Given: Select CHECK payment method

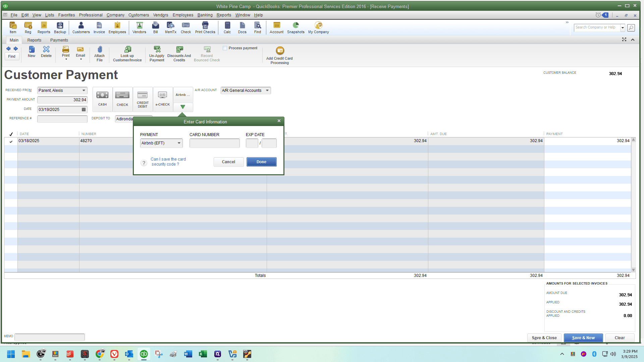Looking at the screenshot, I should click(122, 99).
